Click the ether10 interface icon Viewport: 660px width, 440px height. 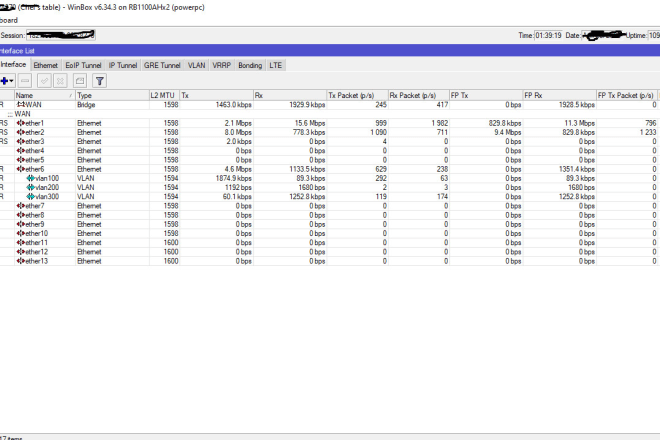[21, 233]
